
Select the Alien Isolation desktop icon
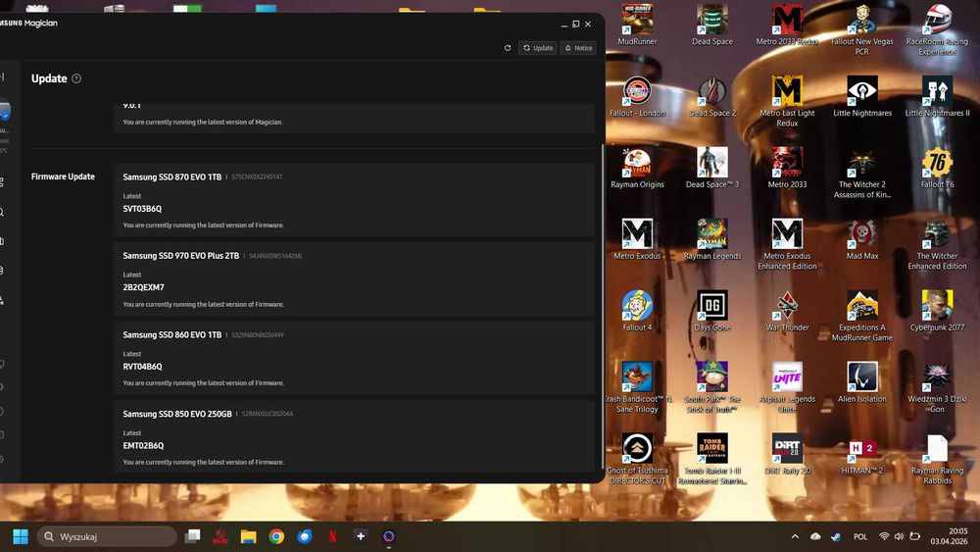(x=861, y=382)
